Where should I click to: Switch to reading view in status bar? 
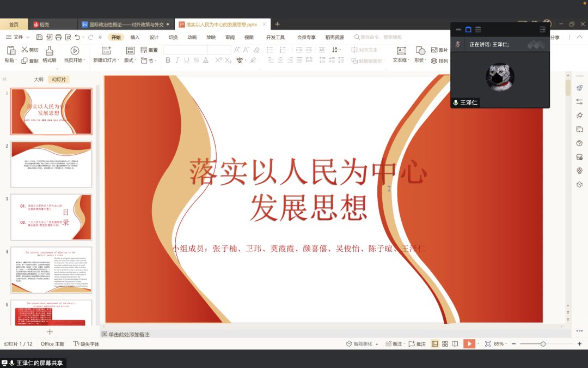coord(454,344)
